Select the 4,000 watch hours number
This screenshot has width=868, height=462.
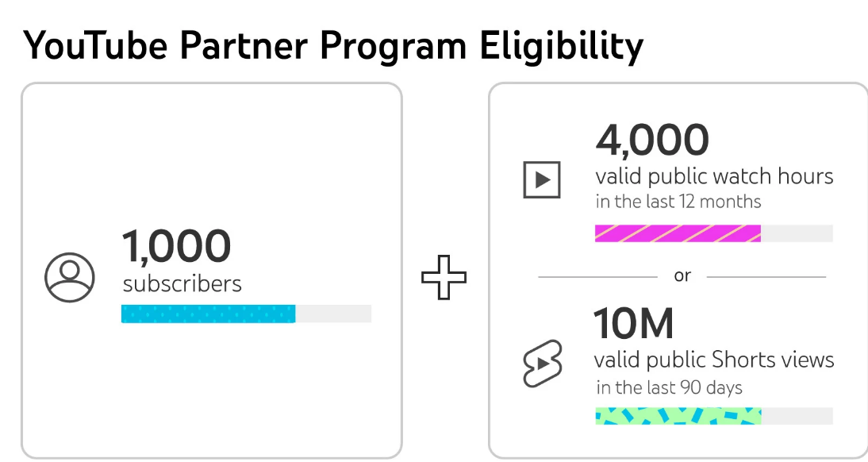click(652, 141)
